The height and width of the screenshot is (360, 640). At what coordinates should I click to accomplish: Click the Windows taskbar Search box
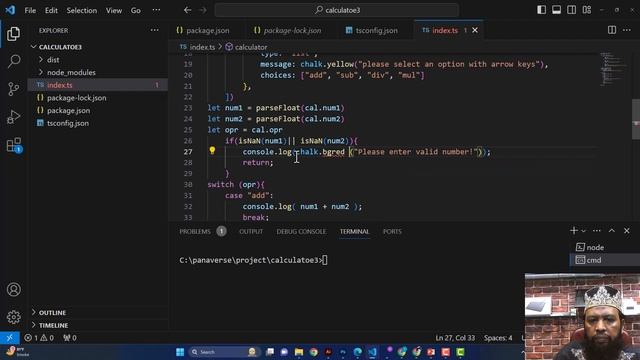pyautogui.click(x=224, y=352)
